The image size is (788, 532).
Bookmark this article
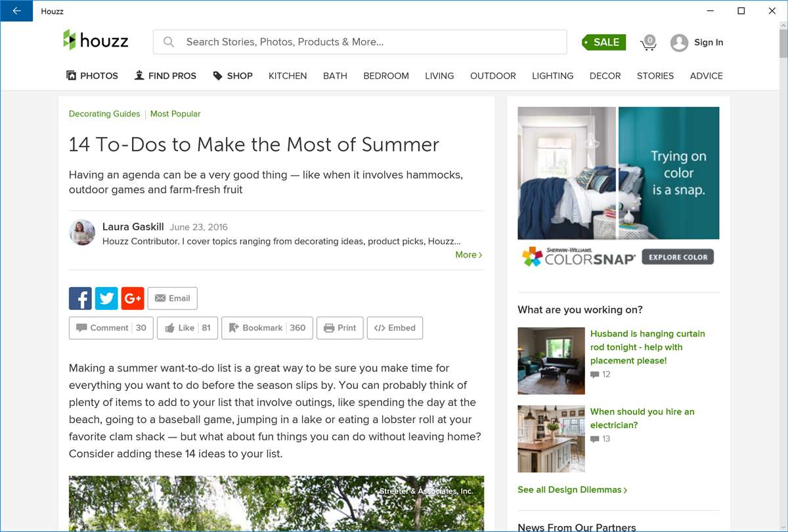267,328
